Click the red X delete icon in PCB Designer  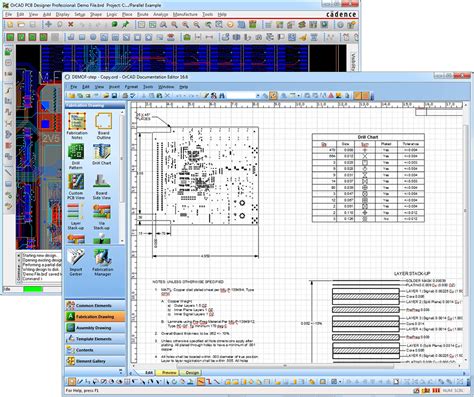pyautogui.click(x=71, y=24)
